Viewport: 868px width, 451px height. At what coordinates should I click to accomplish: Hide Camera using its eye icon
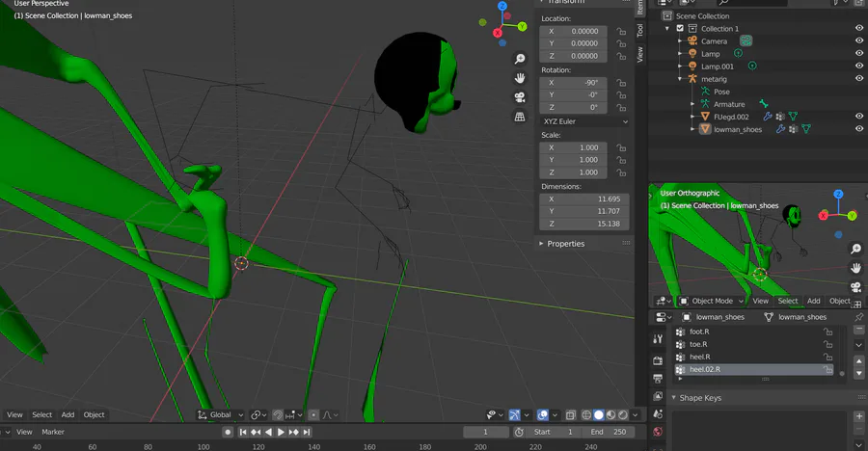click(858, 40)
